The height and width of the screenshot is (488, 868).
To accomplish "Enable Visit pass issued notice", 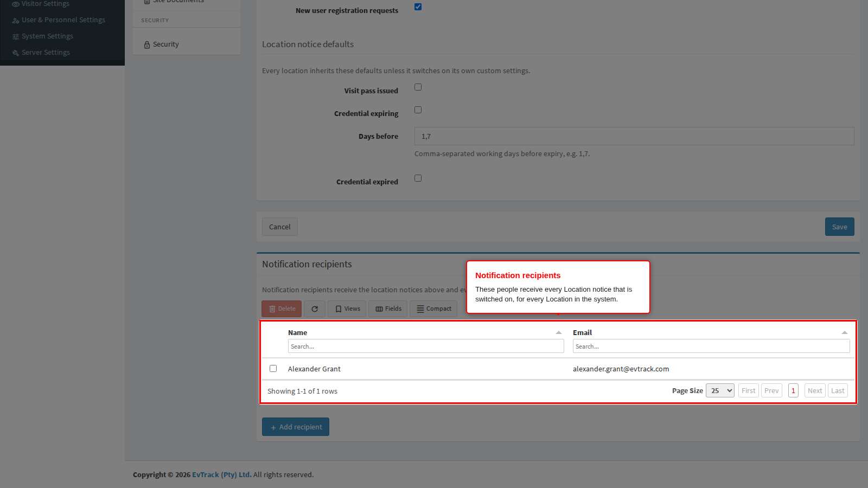I will [418, 87].
